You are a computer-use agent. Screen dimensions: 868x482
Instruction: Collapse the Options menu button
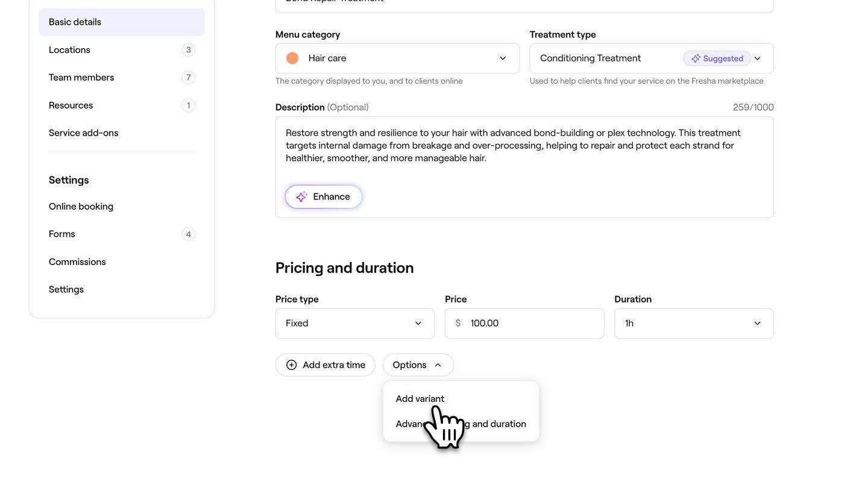[x=418, y=365]
